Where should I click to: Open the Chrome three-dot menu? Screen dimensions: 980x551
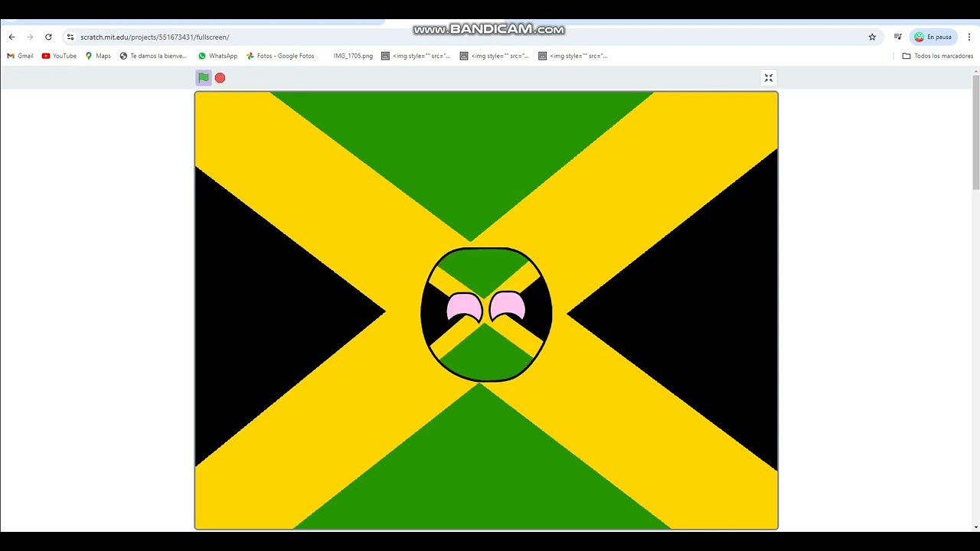tap(969, 37)
